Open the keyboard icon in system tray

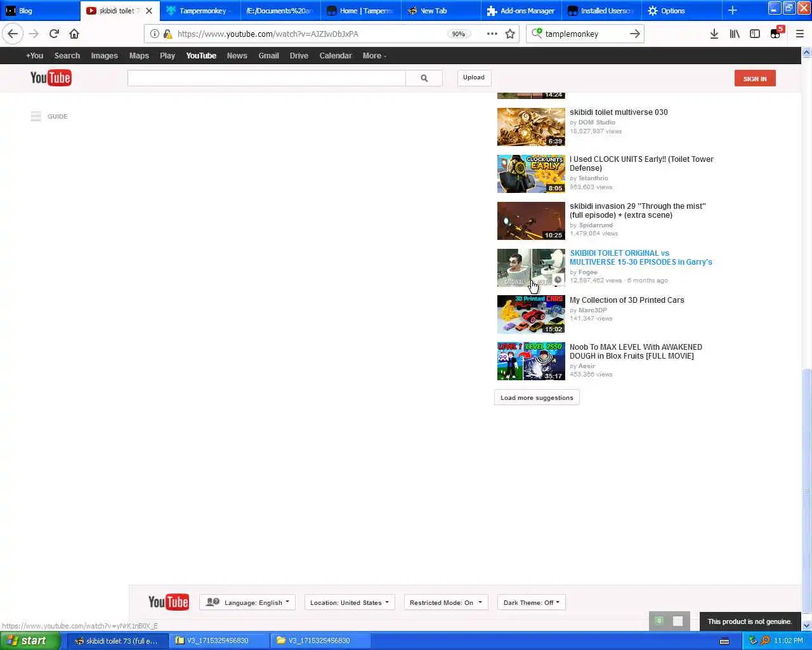[x=724, y=641]
